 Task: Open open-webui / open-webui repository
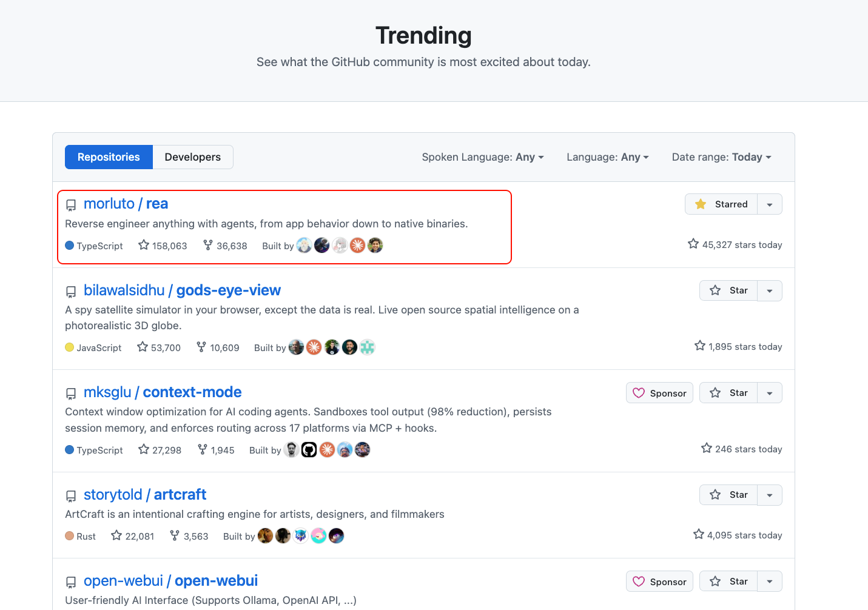170,581
